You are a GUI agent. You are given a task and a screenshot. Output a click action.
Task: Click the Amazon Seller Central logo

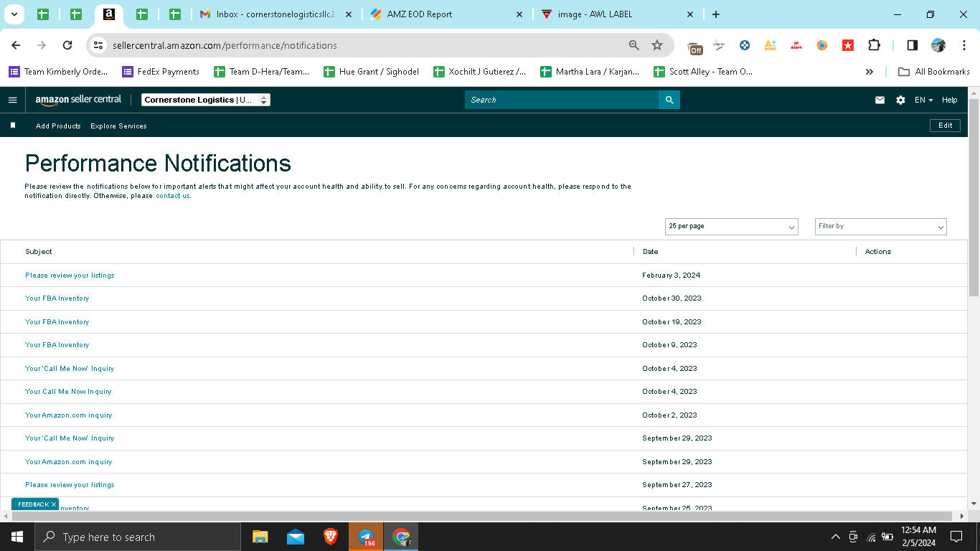tap(79, 100)
